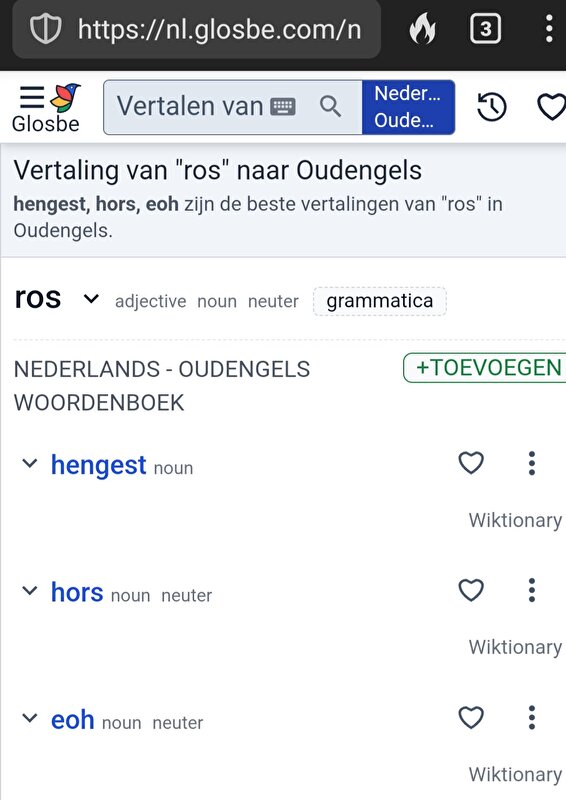Tap the browser flame icon

click(x=423, y=29)
